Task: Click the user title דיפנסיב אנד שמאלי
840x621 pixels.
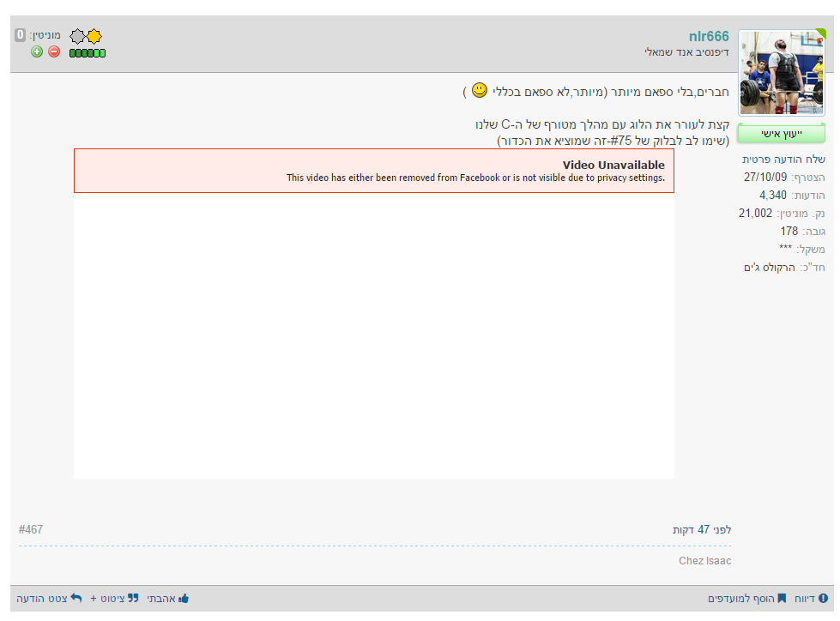Action: point(686,52)
